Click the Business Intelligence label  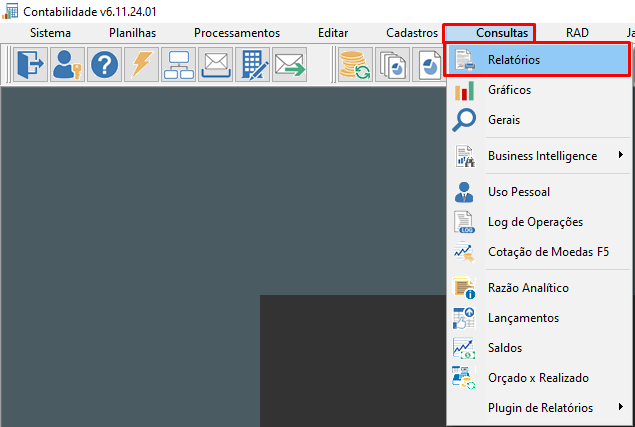tap(543, 156)
